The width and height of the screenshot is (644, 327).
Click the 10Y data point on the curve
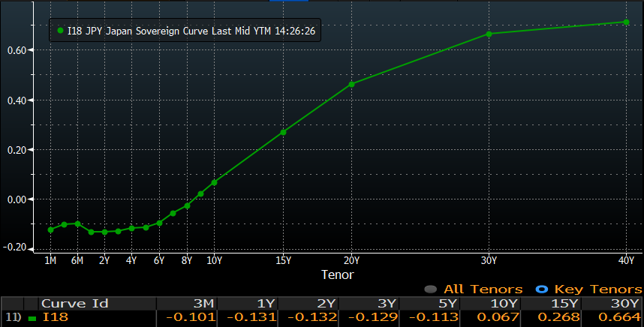click(214, 182)
